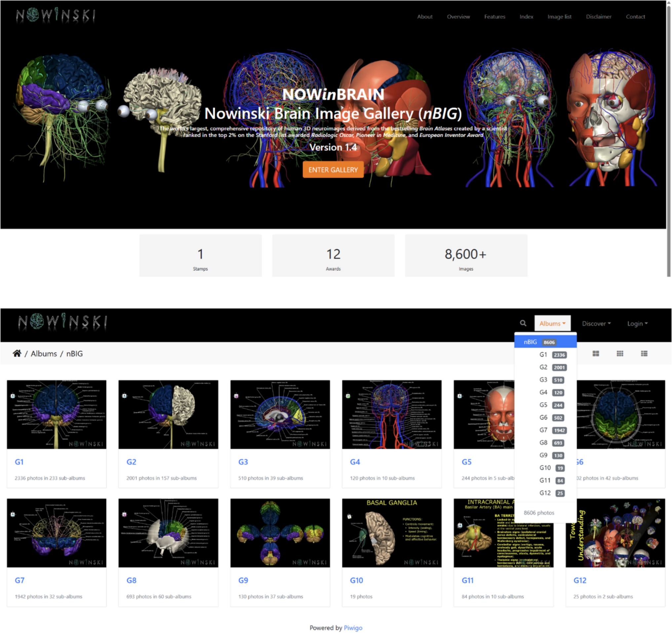Follow the Piwigo link in footer
Viewport: 672px width, 633px height.
click(x=353, y=628)
